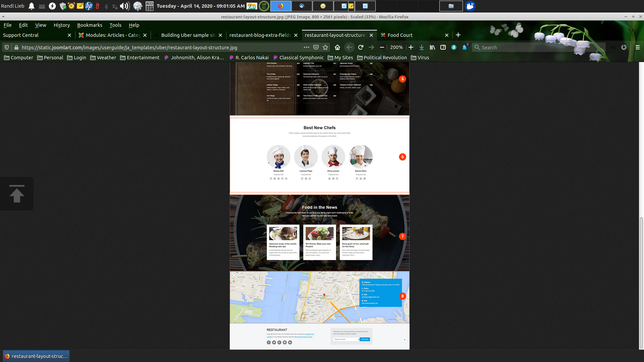
Task: Mute via the system tray volume icon
Action: coord(124,6)
